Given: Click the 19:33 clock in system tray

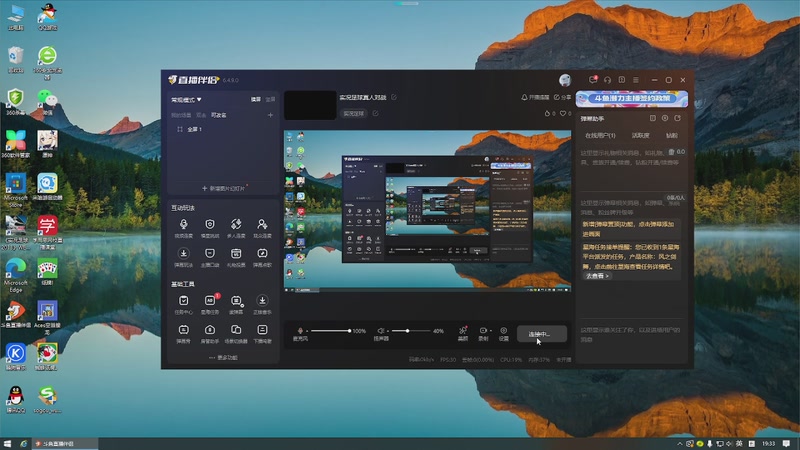Looking at the screenshot, I should point(768,443).
